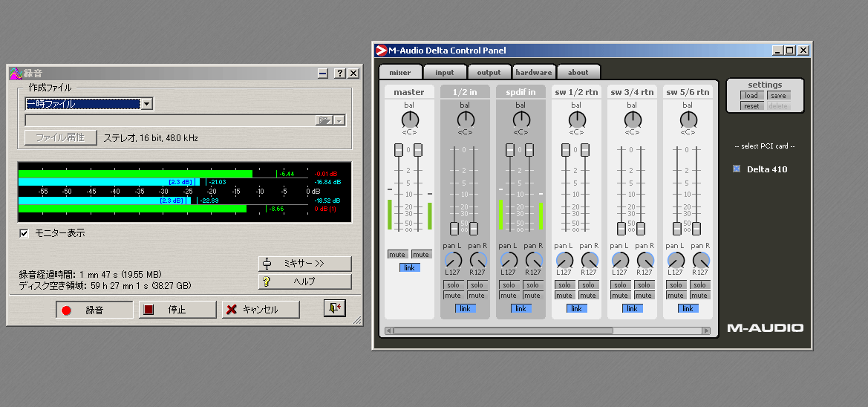Toggle link on spdif in channel
This screenshot has width=868, height=407.
coord(521,308)
